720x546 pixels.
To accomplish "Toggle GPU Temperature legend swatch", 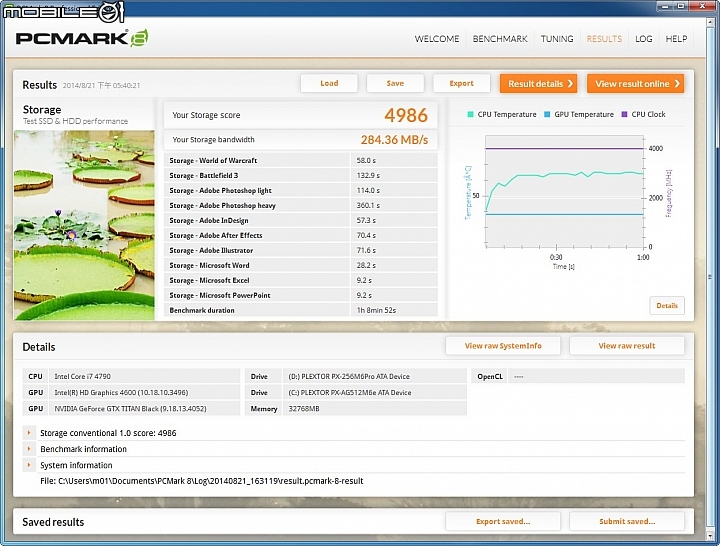I will (x=547, y=114).
